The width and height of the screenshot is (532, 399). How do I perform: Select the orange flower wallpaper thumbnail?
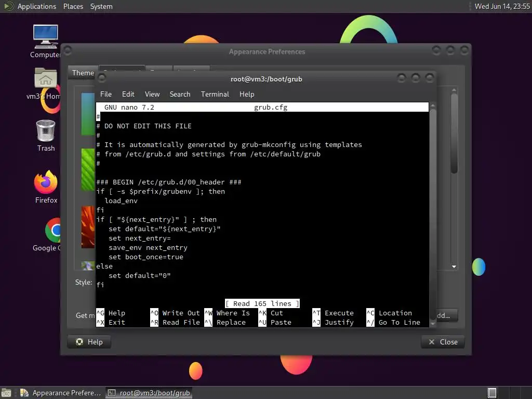click(x=88, y=227)
